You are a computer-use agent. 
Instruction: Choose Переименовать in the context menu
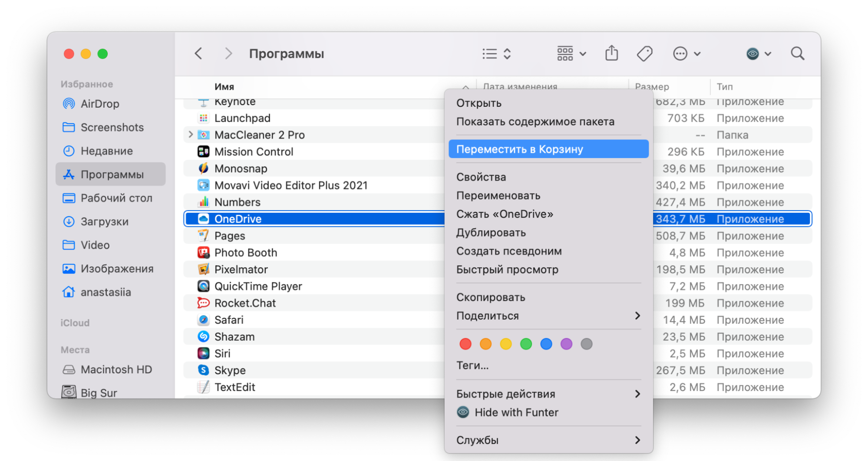click(x=548, y=196)
